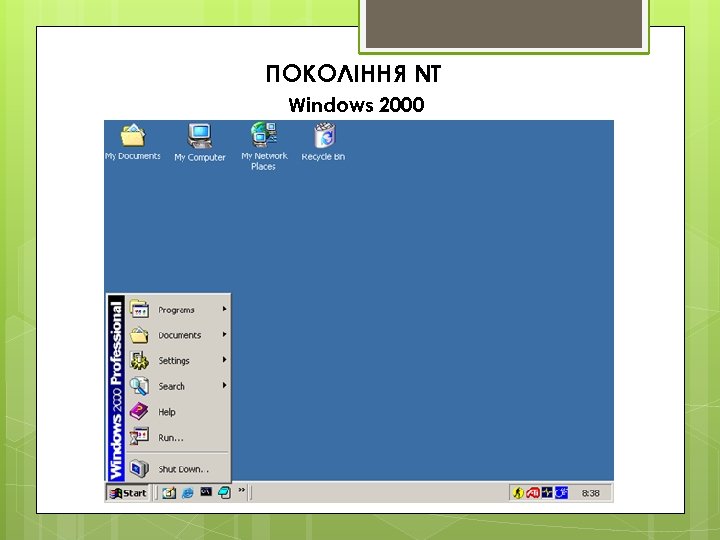Click the blue tray icon beside clock
This screenshot has width=720, height=540.
(561, 493)
